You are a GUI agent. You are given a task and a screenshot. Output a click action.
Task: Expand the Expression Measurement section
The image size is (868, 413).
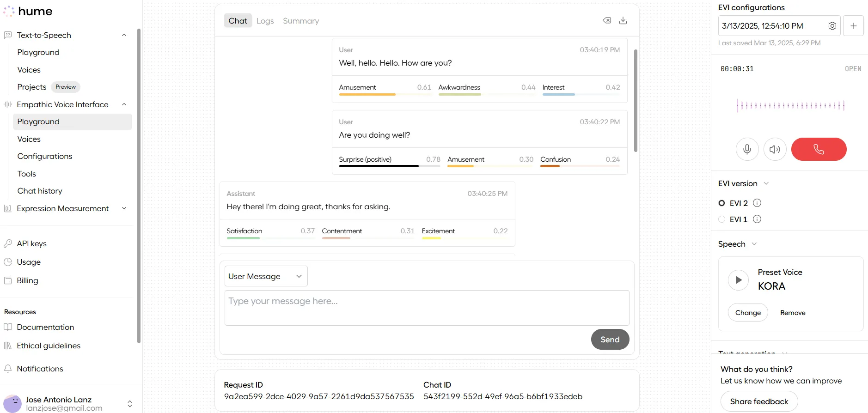click(x=124, y=208)
